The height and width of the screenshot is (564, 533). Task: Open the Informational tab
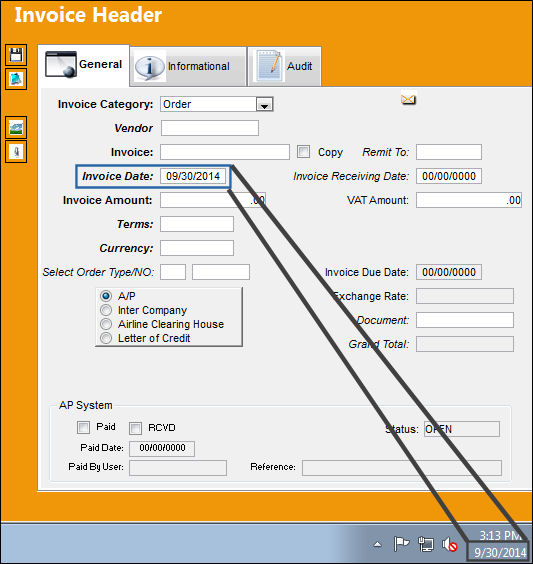(x=188, y=66)
